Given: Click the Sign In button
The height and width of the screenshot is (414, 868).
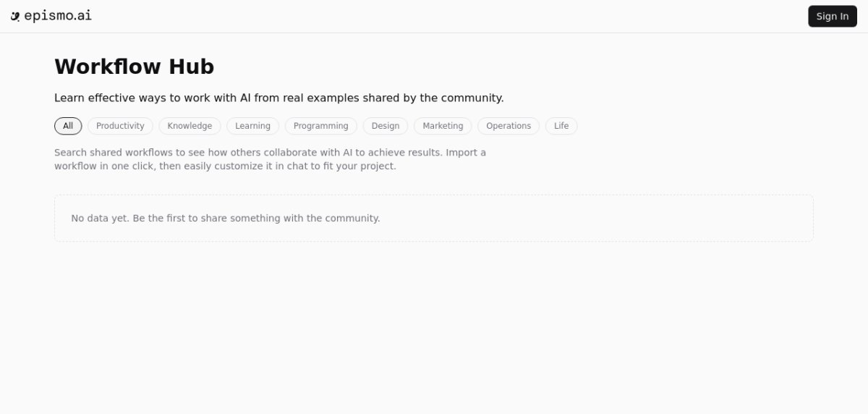Looking at the screenshot, I should pos(833,16).
